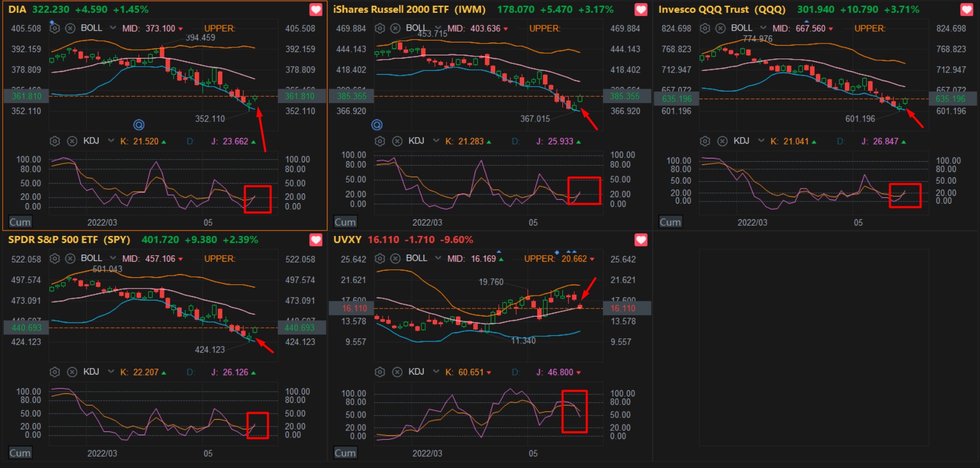Click UVXY current price label 16.110
980x468 pixels.
[x=352, y=308]
